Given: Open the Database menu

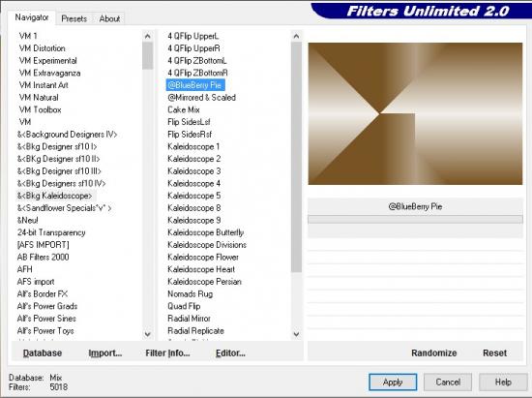Looking at the screenshot, I should 43,352.
